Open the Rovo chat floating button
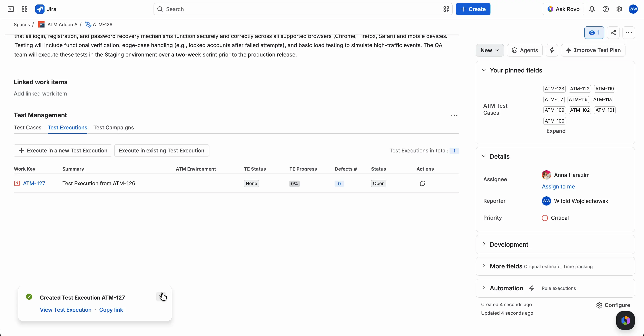 (625, 320)
